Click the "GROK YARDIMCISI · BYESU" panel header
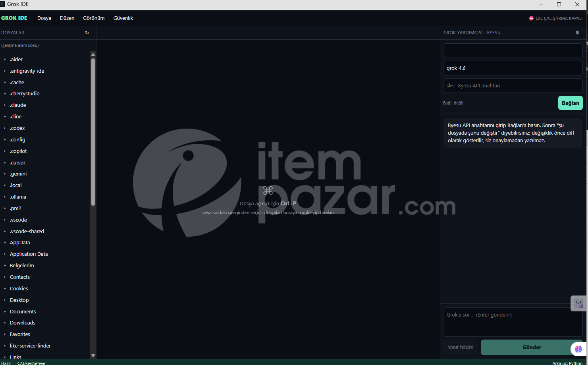 pos(472,33)
